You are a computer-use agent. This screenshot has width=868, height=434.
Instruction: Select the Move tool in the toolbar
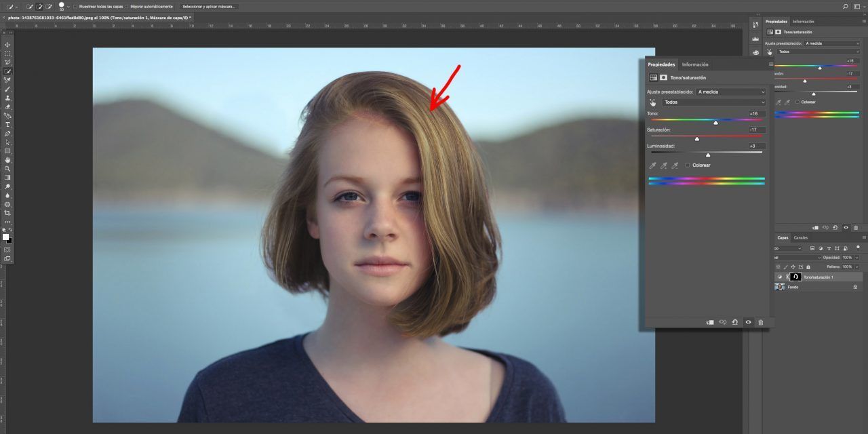tap(7, 45)
